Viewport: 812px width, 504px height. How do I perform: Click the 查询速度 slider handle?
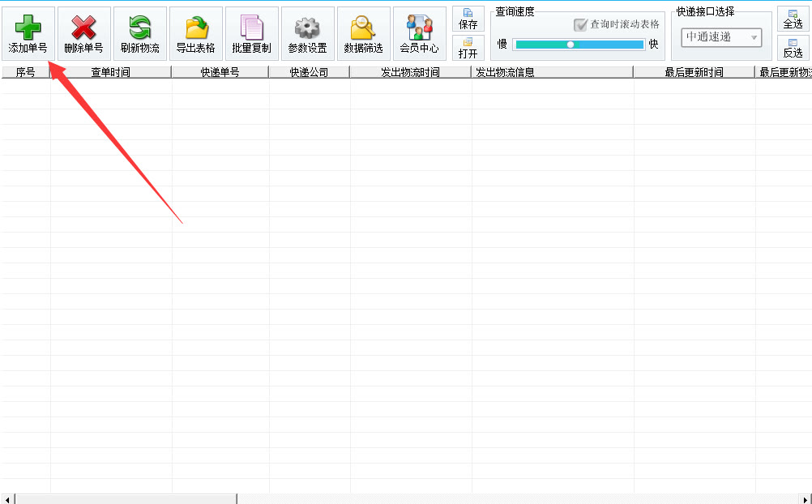[571, 45]
